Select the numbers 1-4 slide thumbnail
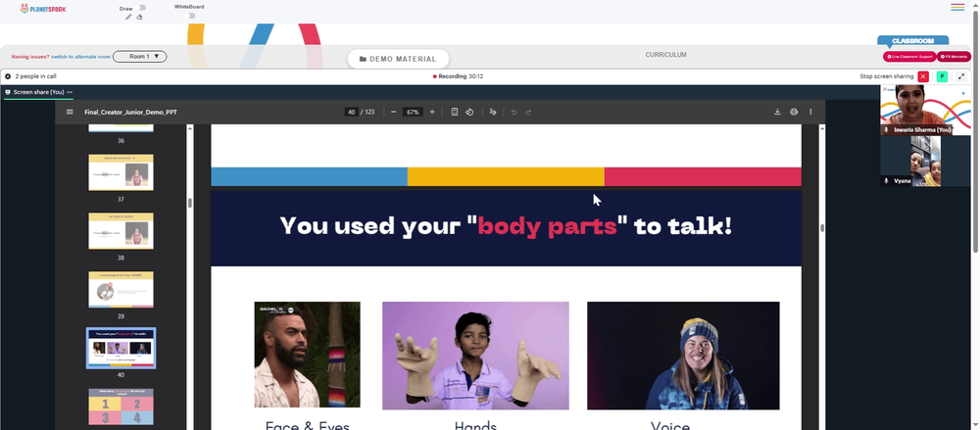This screenshot has width=980, height=430. [121, 406]
